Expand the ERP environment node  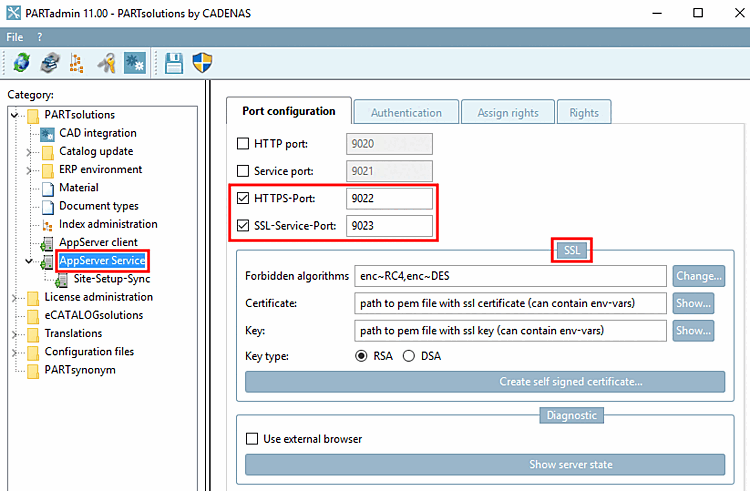click(x=29, y=170)
